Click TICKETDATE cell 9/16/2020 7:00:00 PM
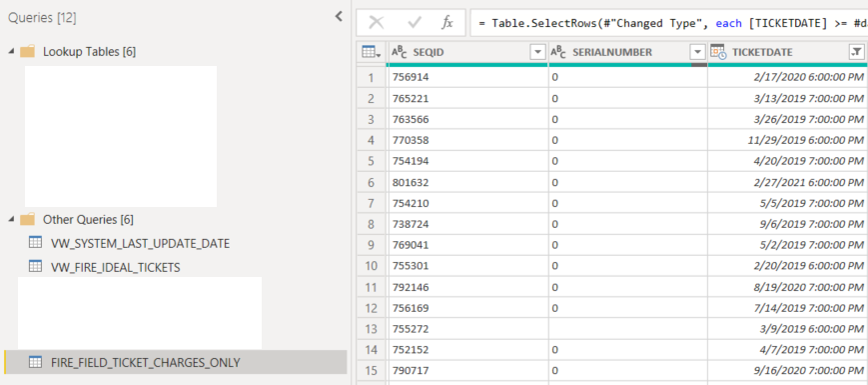868x385 pixels. pos(788,371)
